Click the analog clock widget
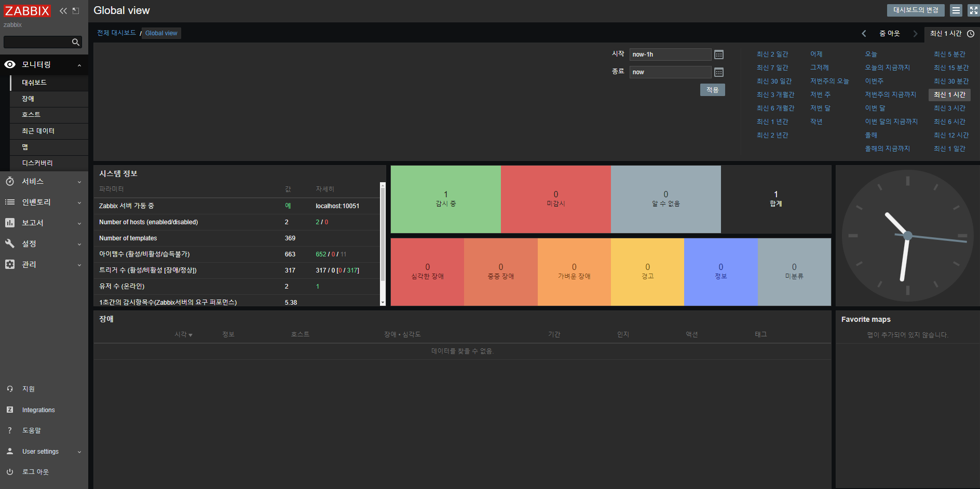980x489 pixels. coord(907,236)
